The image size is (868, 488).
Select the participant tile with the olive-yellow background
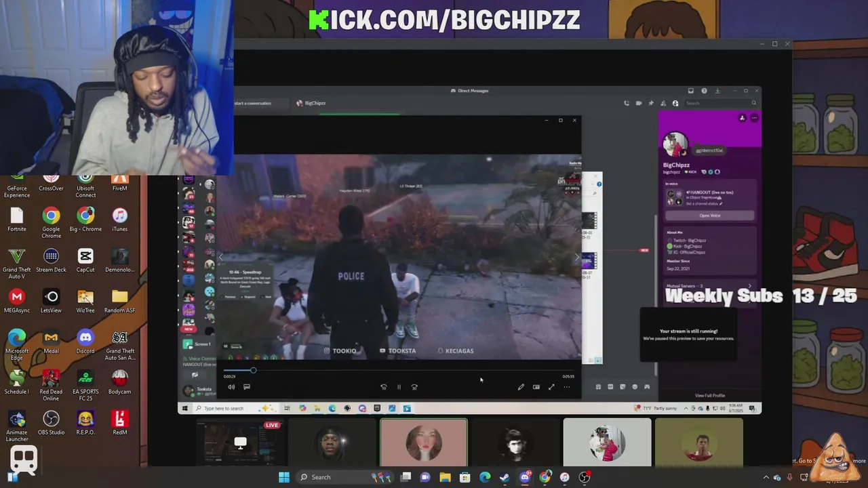(x=699, y=443)
